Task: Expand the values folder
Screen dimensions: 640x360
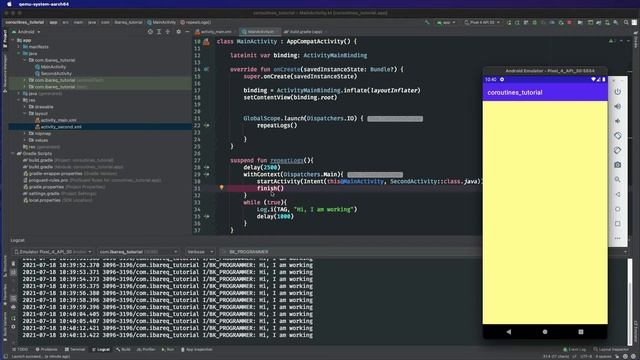Action: coord(24,140)
